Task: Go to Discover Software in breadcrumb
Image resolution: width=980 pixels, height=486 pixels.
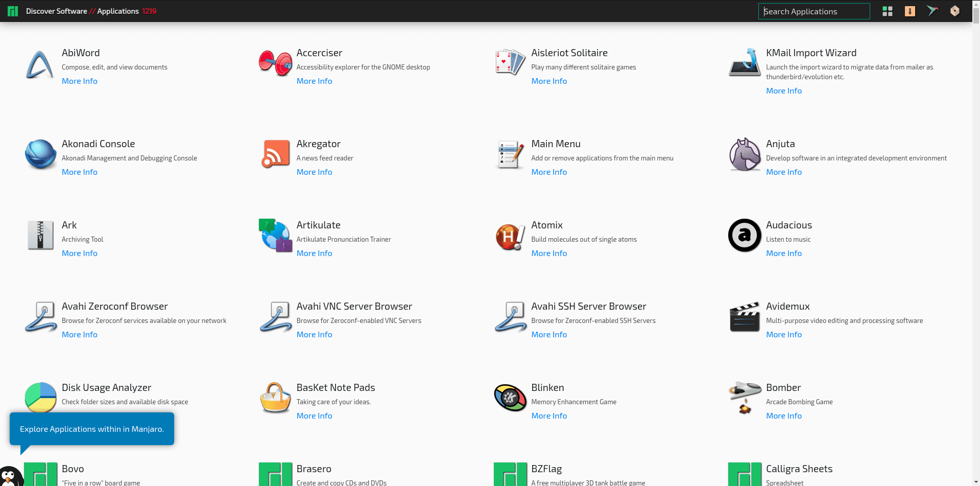Action: pyautogui.click(x=57, y=11)
